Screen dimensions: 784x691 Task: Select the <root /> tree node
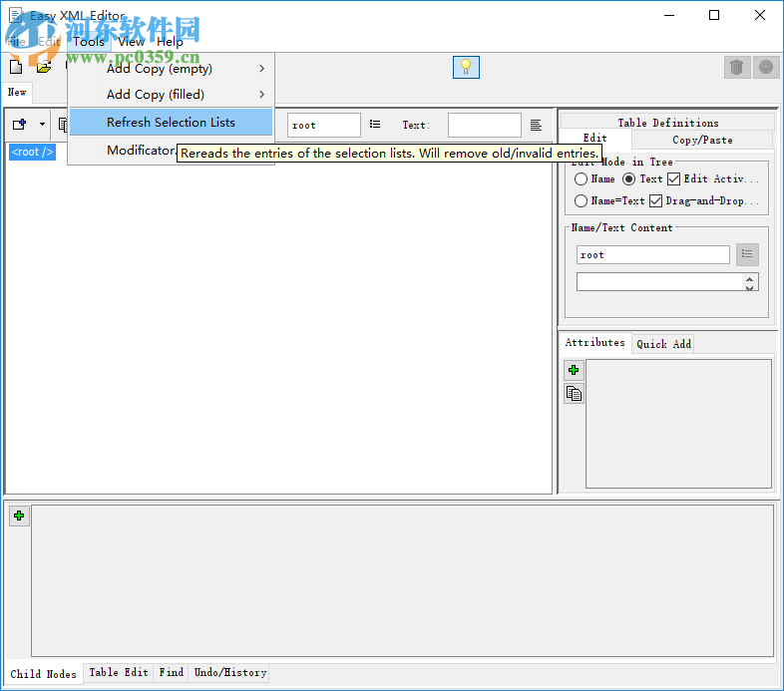click(x=32, y=152)
